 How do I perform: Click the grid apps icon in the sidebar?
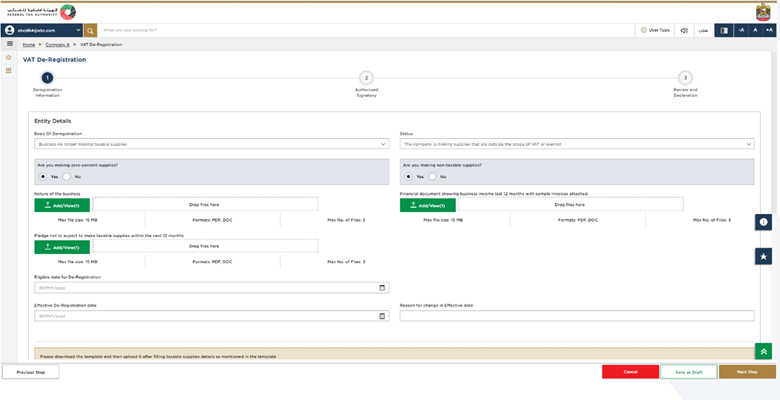click(9, 70)
